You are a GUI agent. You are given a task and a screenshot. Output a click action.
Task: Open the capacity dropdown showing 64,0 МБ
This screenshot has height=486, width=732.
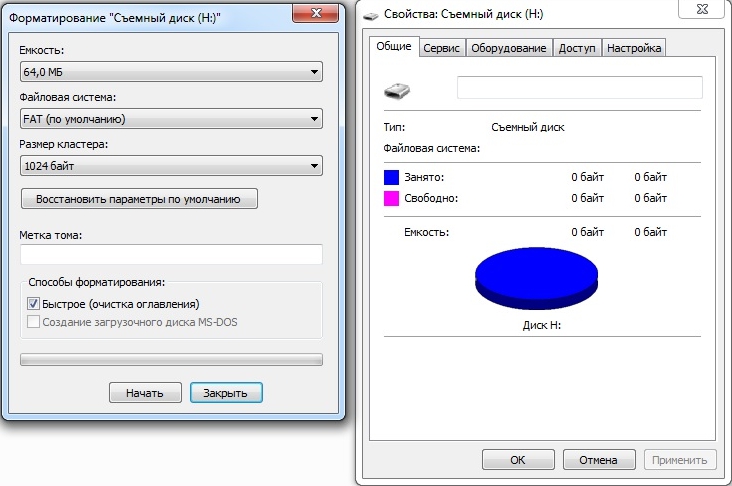pos(171,72)
